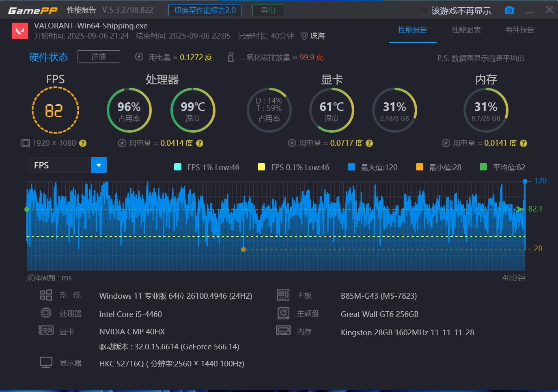
Task: Click the resolution icon beside 1920 x 1080
Action: click(26, 143)
